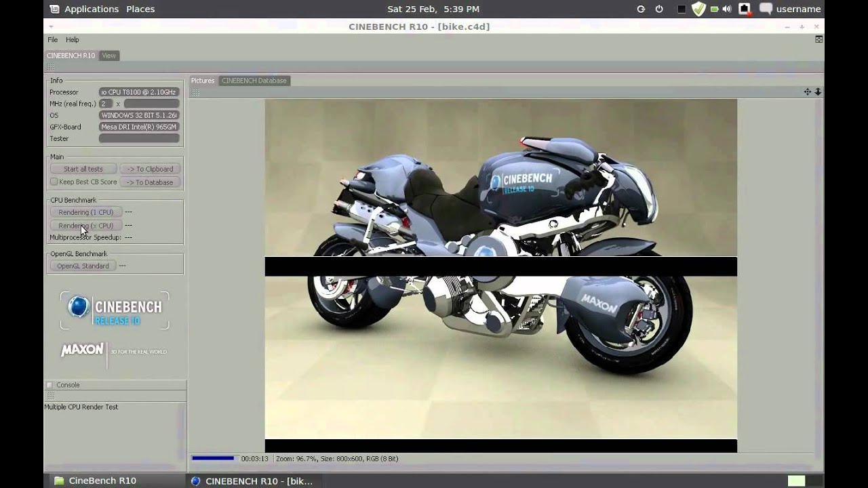Click the distro logo icon beside Applications
This screenshot has height=488, width=868.
[x=54, y=9]
